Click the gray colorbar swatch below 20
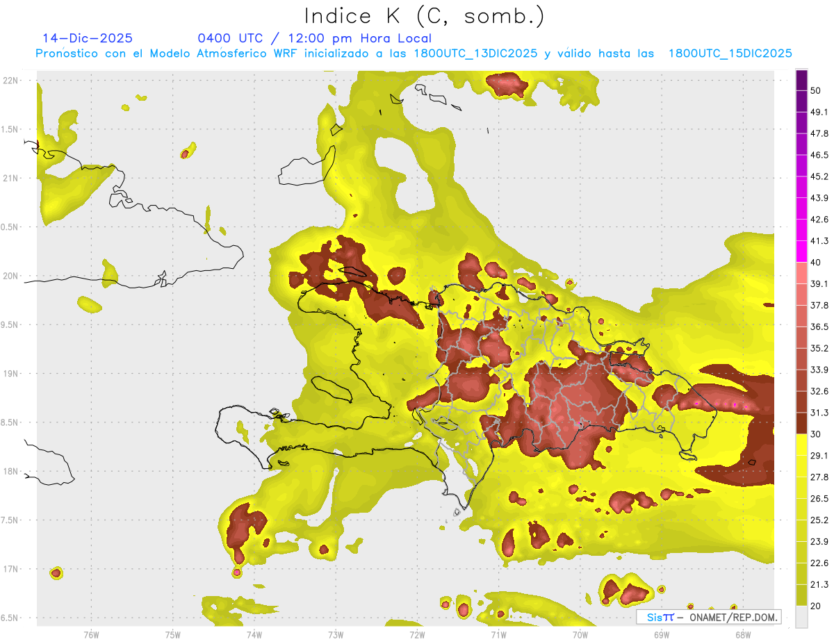 point(801,617)
